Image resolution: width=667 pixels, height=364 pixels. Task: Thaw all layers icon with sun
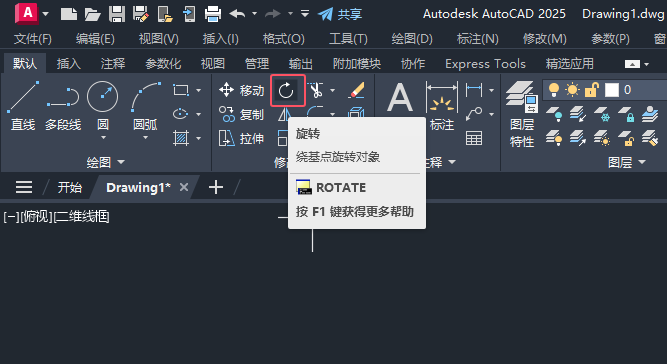601,138
